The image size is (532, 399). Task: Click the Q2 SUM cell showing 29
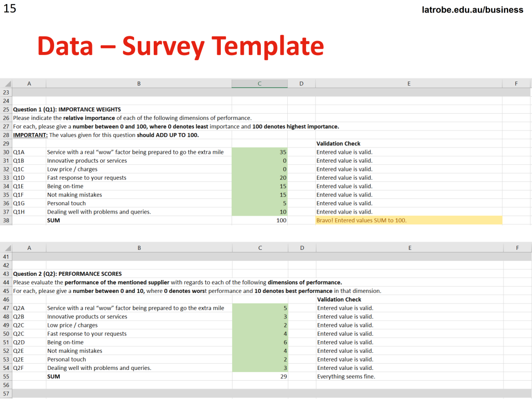point(260,377)
